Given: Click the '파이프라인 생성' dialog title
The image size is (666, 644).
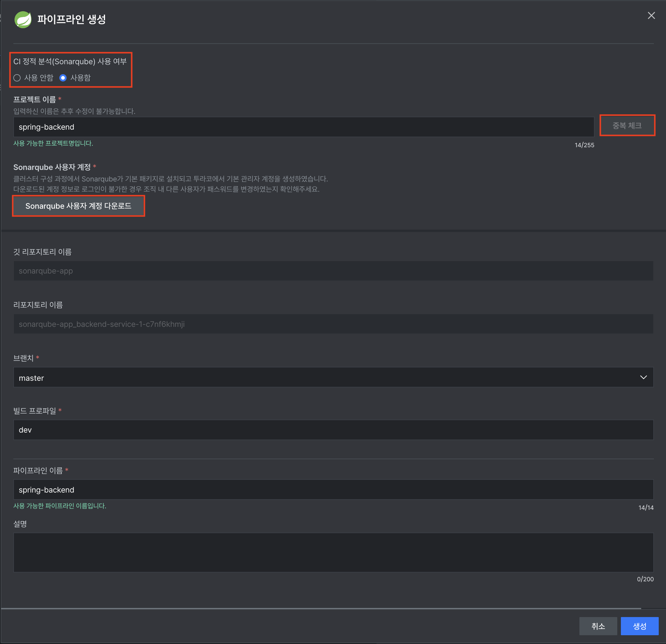Looking at the screenshot, I should 71,19.
